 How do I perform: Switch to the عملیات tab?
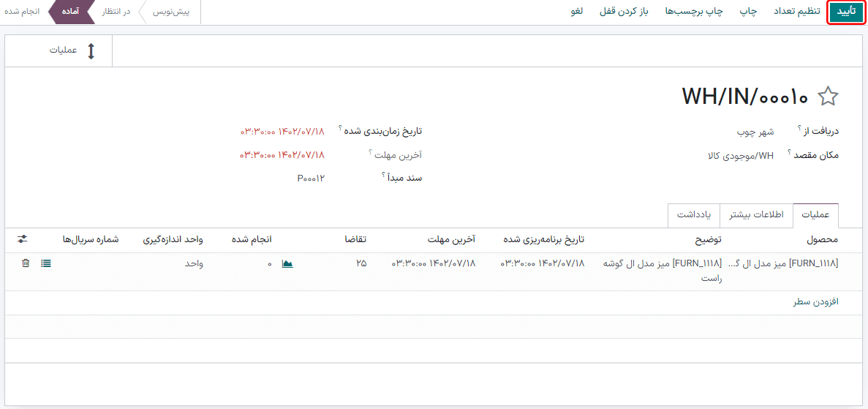815,215
